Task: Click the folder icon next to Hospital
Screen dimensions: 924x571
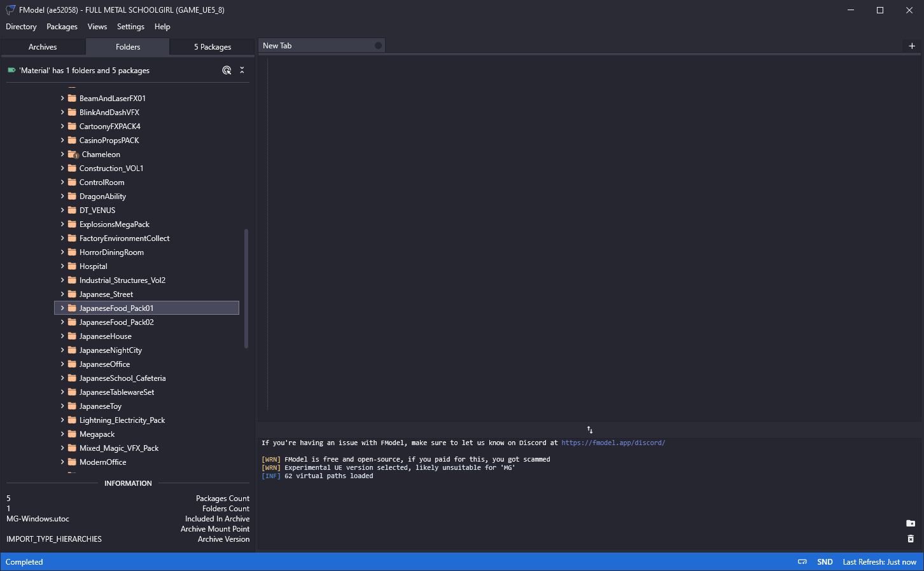Action: 73,266
